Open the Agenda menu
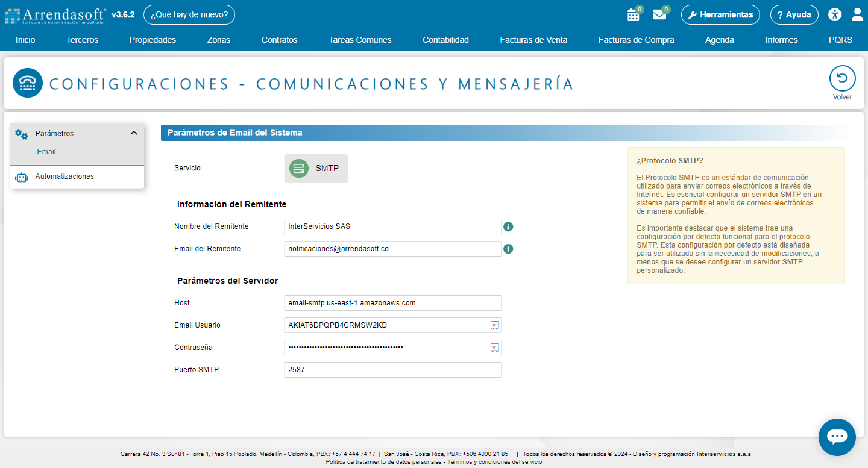Screen dimensions: 868x468 pyautogui.click(x=719, y=40)
